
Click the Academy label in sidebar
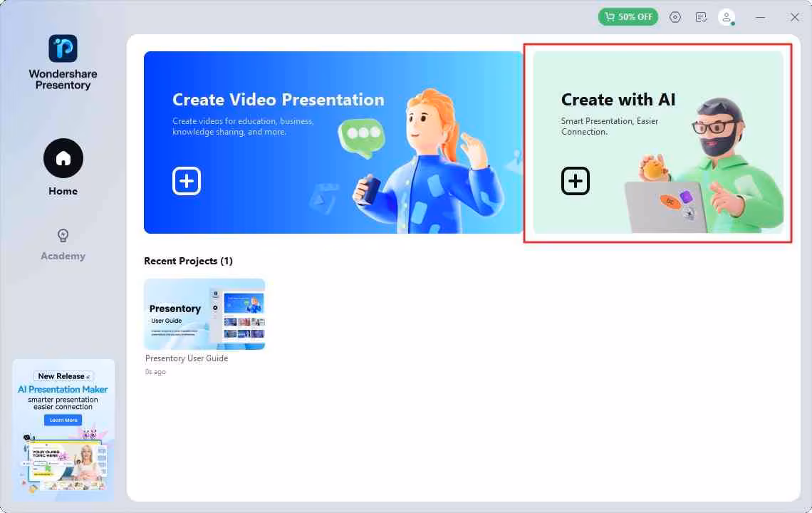[x=63, y=256]
